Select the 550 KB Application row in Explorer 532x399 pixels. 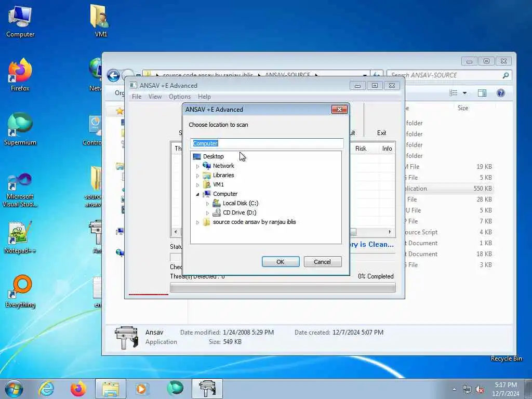pyautogui.click(x=448, y=188)
